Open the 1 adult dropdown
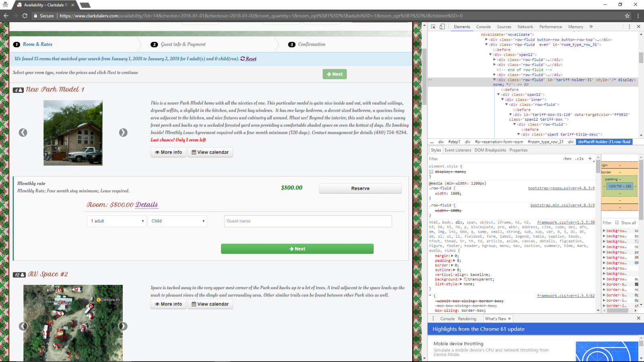Viewport: 644px width, 362px height. [x=117, y=221]
